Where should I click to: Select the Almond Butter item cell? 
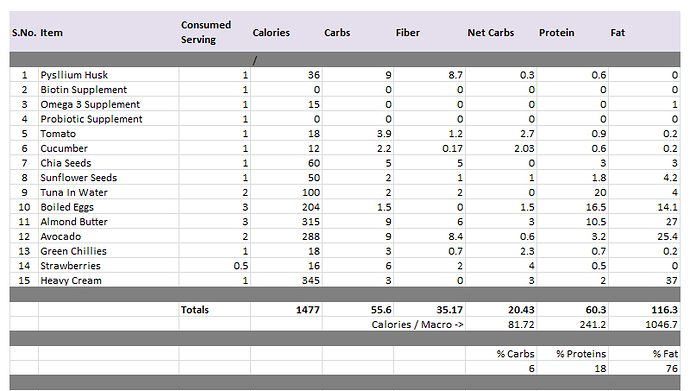tap(108, 222)
